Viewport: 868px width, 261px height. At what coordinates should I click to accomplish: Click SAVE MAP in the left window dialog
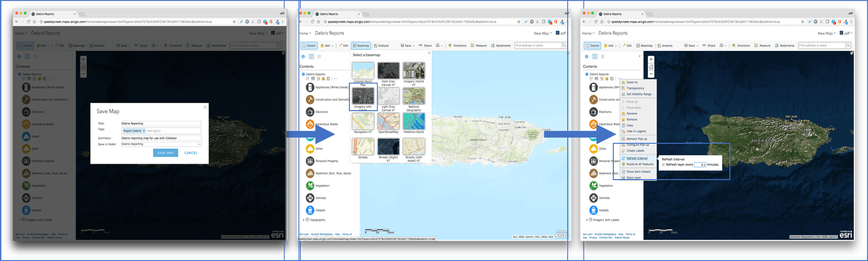coord(165,153)
